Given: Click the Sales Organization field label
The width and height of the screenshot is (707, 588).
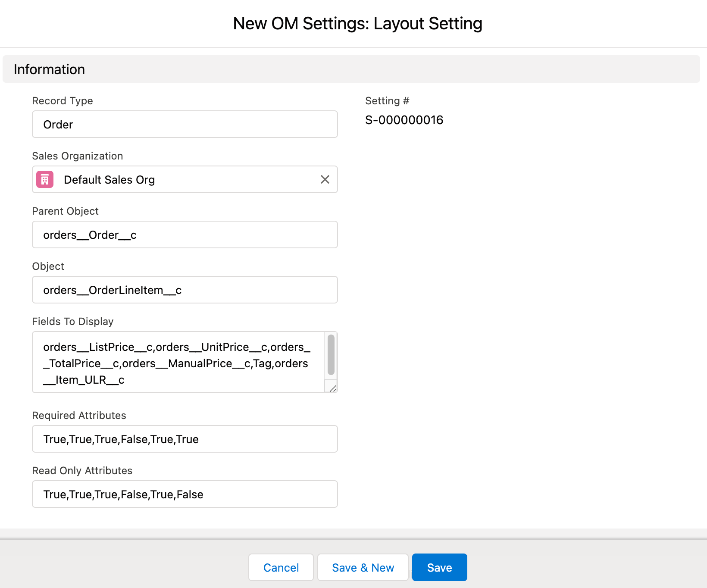Looking at the screenshot, I should pos(78,156).
